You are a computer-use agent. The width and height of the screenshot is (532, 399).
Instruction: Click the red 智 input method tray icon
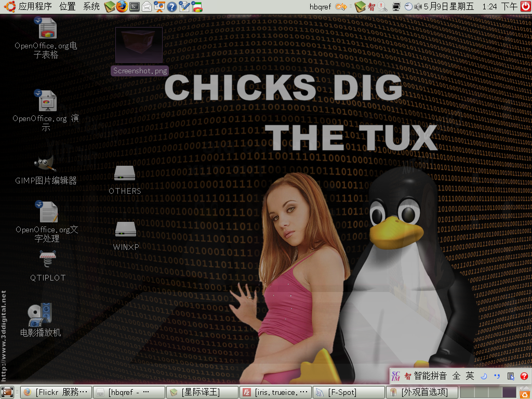click(x=371, y=6)
